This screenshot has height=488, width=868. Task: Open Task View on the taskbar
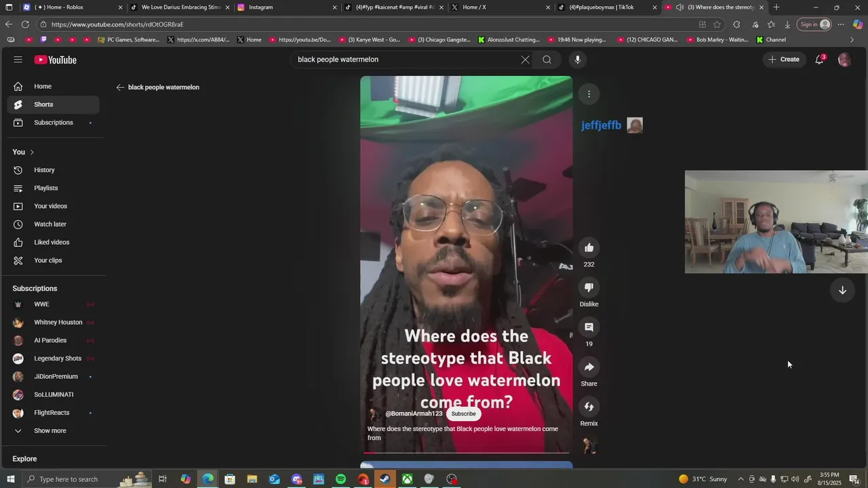click(163, 479)
